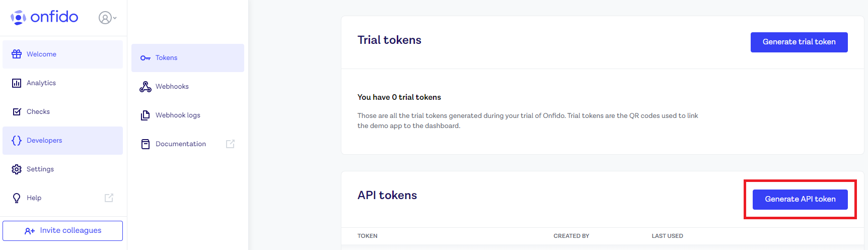Click the Help external link icon

tap(109, 198)
